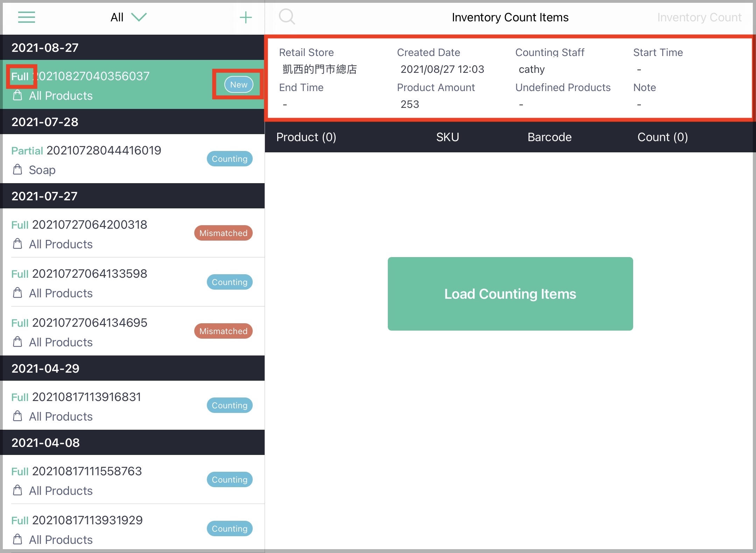
Task: Click the 2021-07-28 date header
Action: [x=133, y=122]
